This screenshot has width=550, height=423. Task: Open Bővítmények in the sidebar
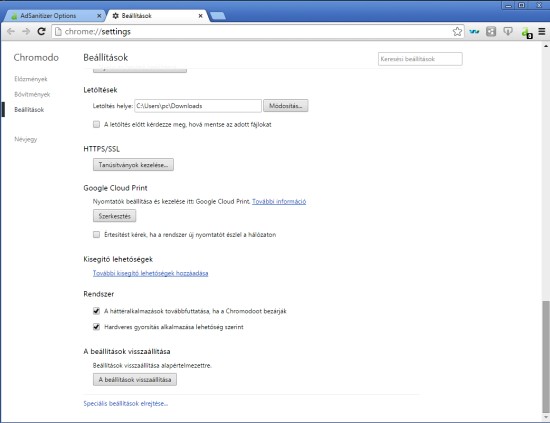pos(32,94)
